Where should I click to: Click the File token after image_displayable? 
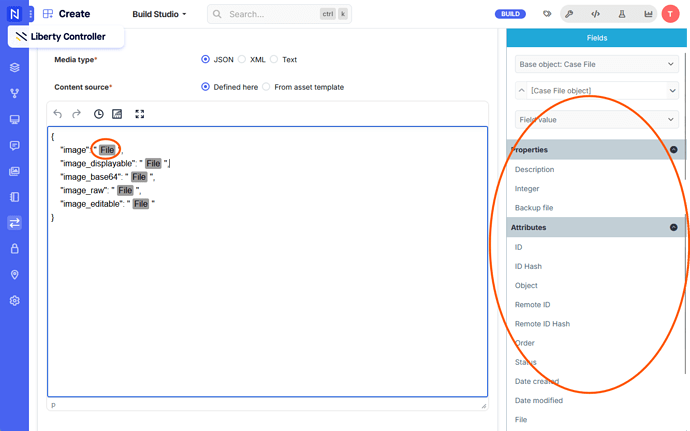pos(153,163)
